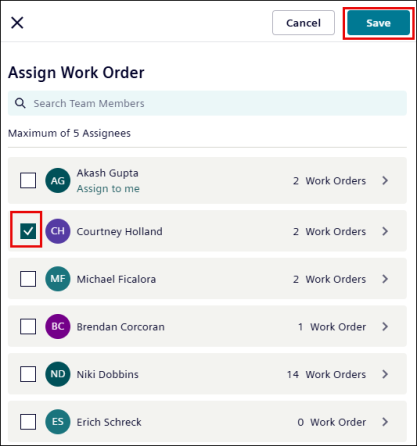Click Brendan Corcoran's BC avatar
This screenshot has height=446, width=417.
point(58,326)
